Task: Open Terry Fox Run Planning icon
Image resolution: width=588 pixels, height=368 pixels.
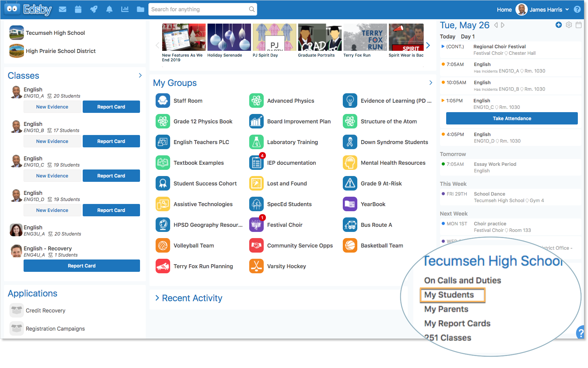Action: click(x=163, y=266)
